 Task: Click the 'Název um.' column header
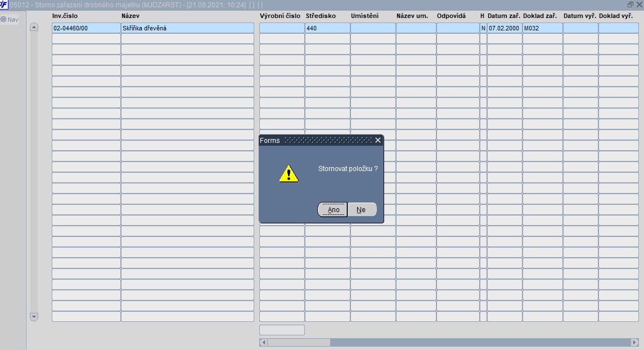(412, 16)
